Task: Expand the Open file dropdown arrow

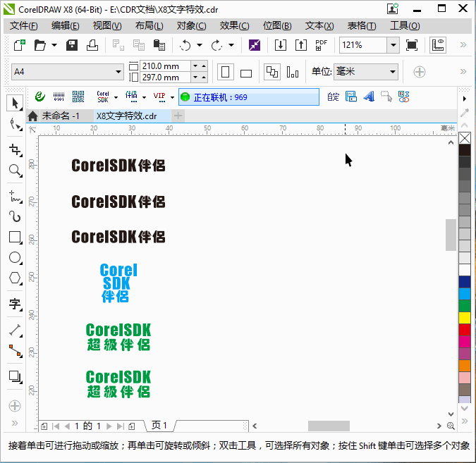Action: pyautogui.click(x=54, y=45)
